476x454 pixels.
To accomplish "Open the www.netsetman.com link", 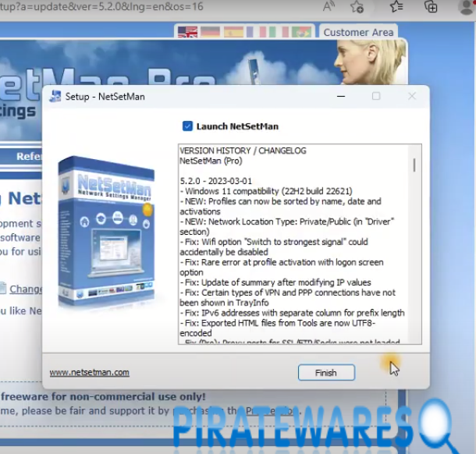I will (x=89, y=372).
